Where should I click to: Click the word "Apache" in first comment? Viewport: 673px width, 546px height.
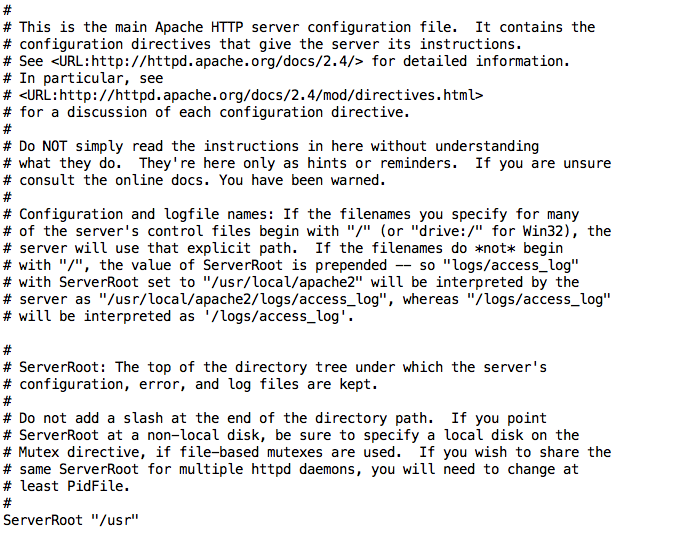(179, 27)
